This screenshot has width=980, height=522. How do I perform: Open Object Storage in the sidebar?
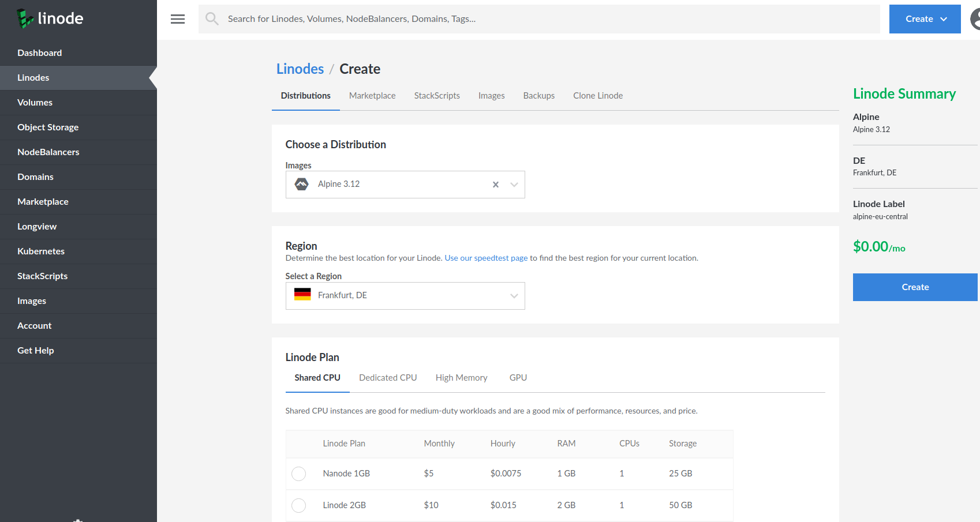click(x=78, y=127)
